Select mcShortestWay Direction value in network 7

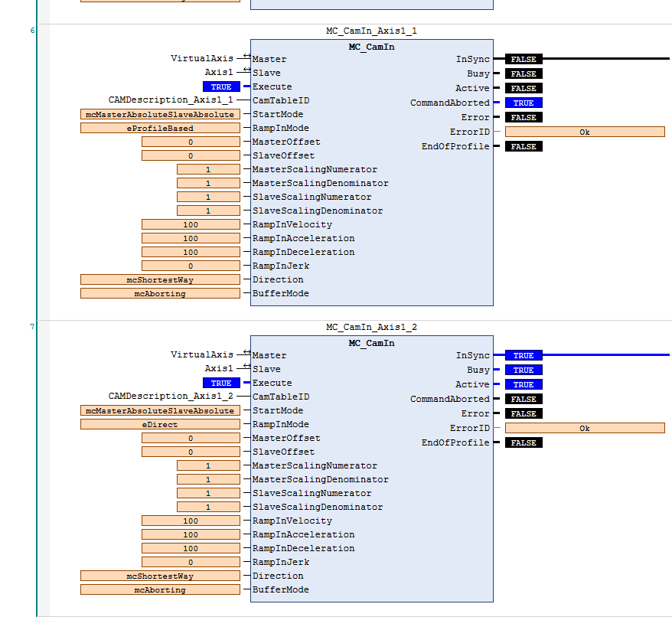pyautogui.click(x=160, y=576)
